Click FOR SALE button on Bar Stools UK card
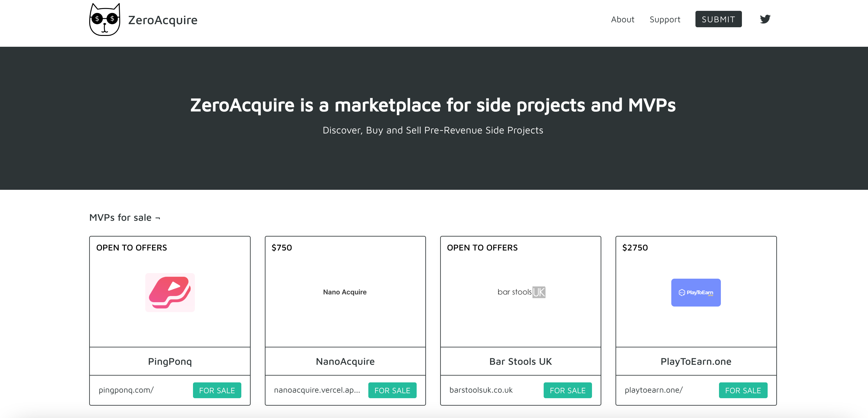This screenshot has width=868, height=418. (568, 390)
